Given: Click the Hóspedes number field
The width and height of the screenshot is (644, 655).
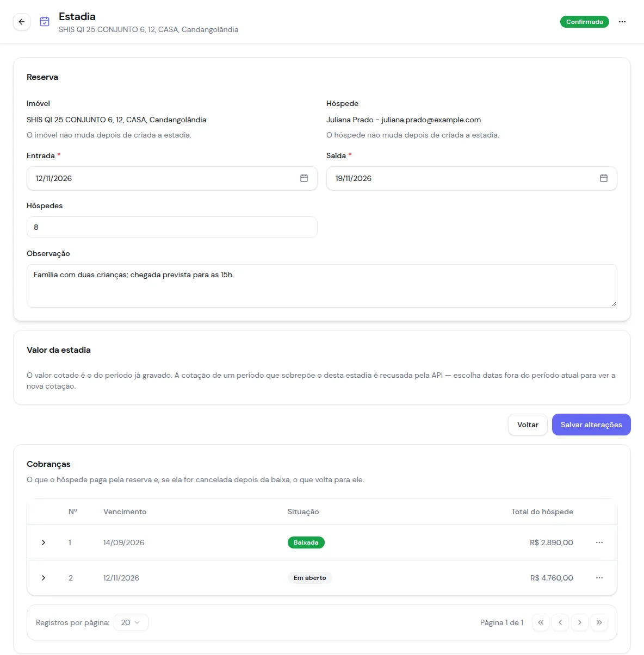Looking at the screenshot, I should (x=172, y=227).
